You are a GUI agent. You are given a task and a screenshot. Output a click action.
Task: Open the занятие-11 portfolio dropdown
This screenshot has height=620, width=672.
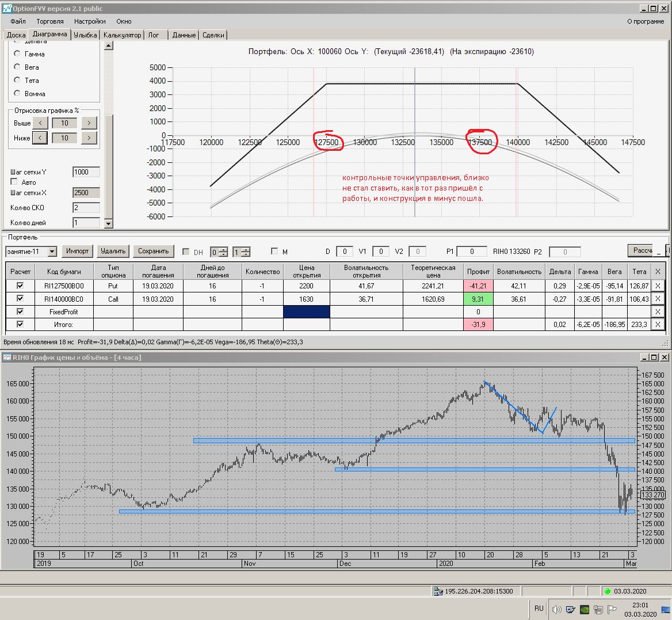pos(52,252)
